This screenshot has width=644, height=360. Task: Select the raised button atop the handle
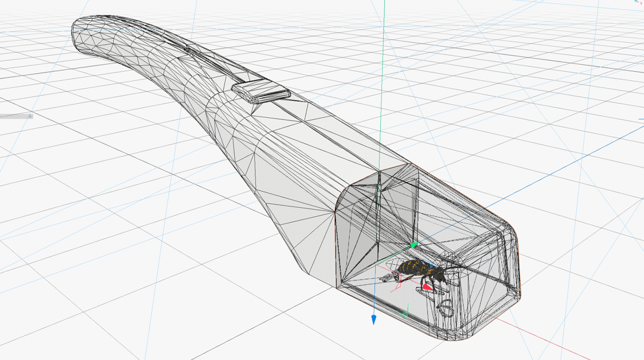click(261, 91)
